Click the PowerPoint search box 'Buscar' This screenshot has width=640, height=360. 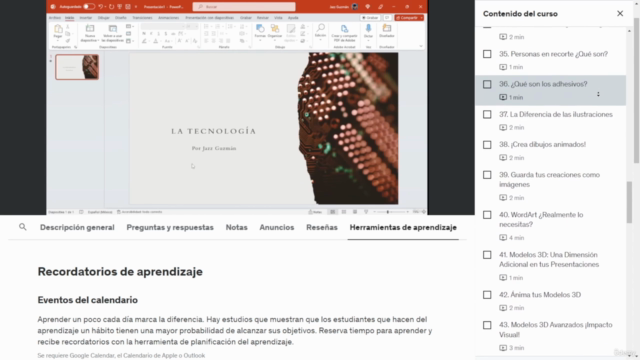coord(244,7)
